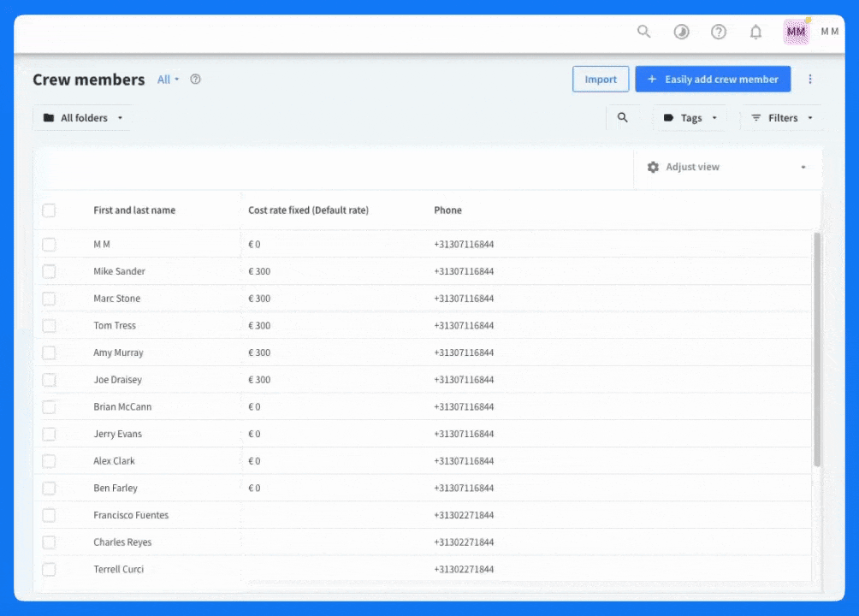Click the Import button
859x616 pixels.
(x=601, y=79)
